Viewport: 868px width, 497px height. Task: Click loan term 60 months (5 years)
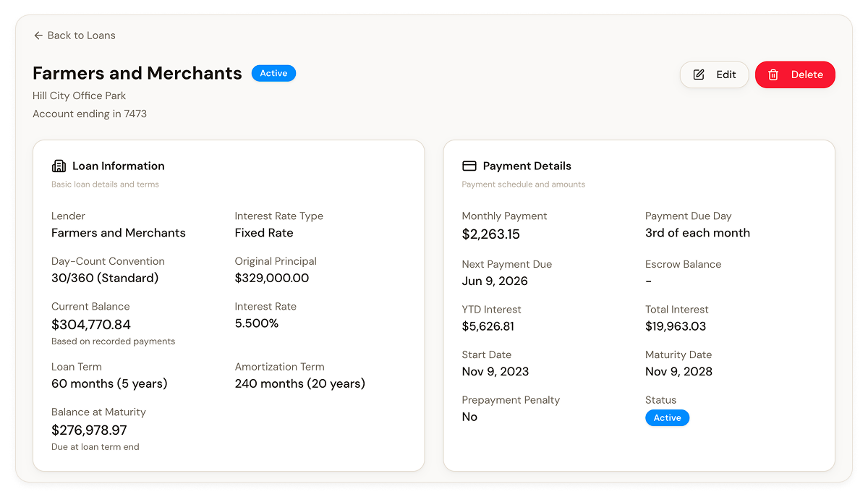coord(109,383)
